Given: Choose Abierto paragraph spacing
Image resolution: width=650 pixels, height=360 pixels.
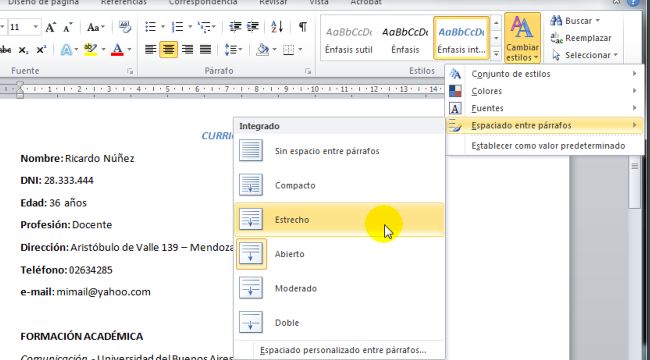Looking at the screenshot, I should point(339,254).
